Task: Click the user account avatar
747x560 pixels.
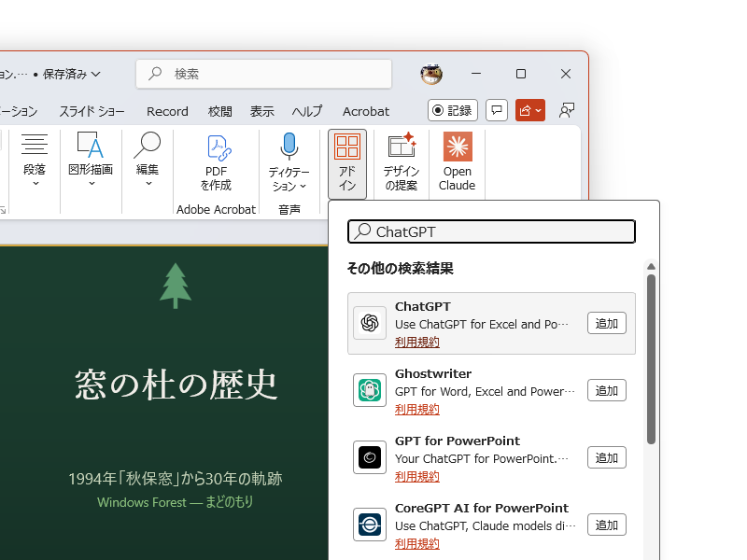Action: click(431, 74)
